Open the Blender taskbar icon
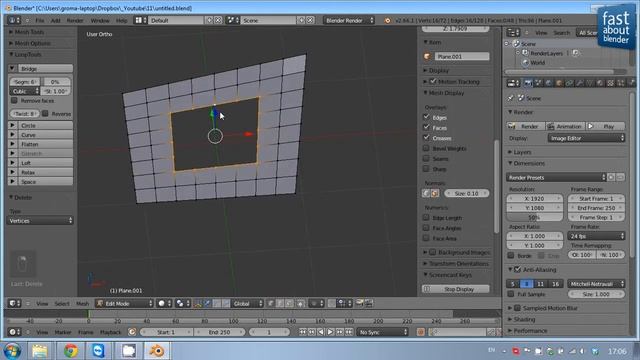Screen dimensions: 640x360 pyautogui.click(x=156, y=350)
